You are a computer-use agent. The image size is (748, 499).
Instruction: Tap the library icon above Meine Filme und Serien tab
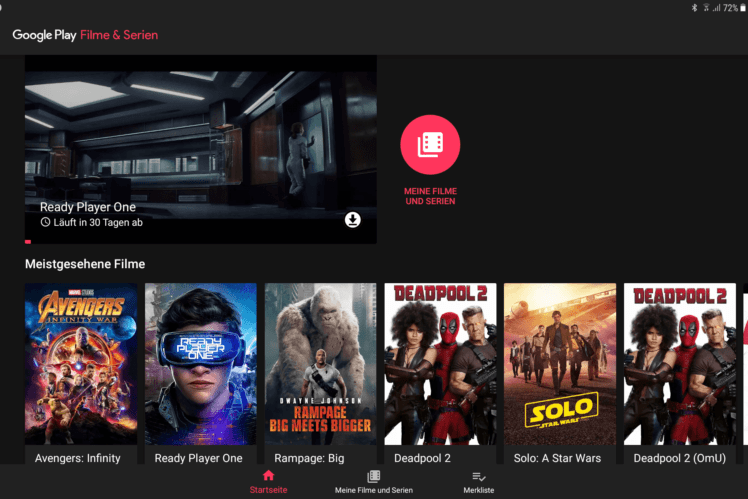pyautogui.click(x=374, y=476)
